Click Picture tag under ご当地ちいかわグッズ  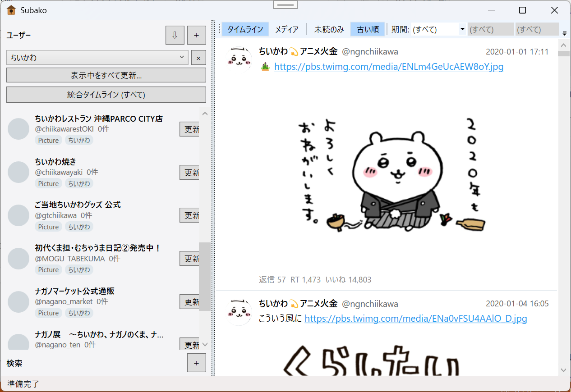pyautogui.click(x=48, y=227)
